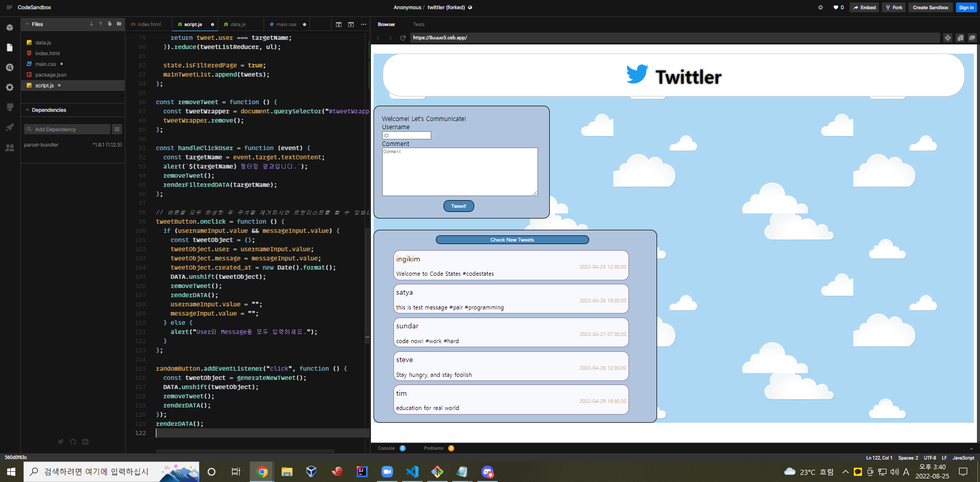Click the Fork button
This screenshot has width=980, height=482.
point(894,8)
